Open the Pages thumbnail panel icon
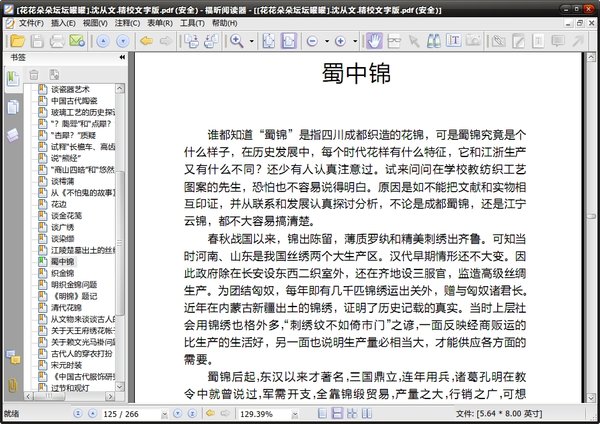Screen dimensions: 600x424 coord(14,106)
